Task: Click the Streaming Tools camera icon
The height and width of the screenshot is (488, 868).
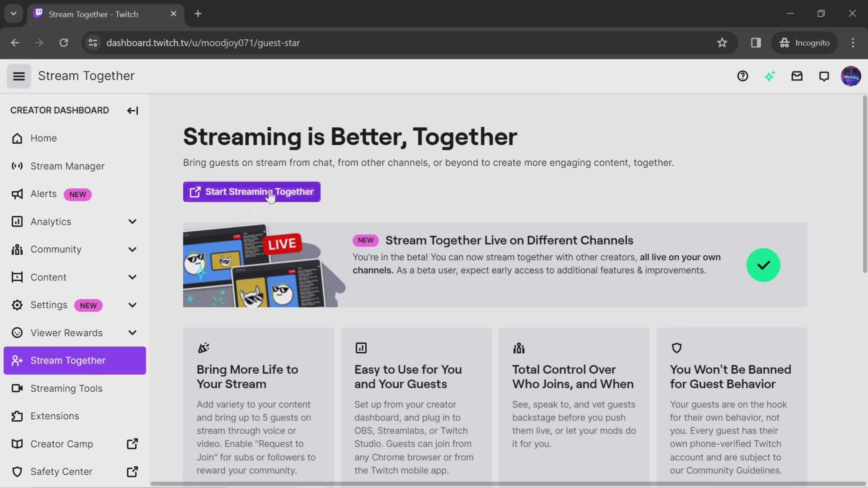Action: (17, 388)
